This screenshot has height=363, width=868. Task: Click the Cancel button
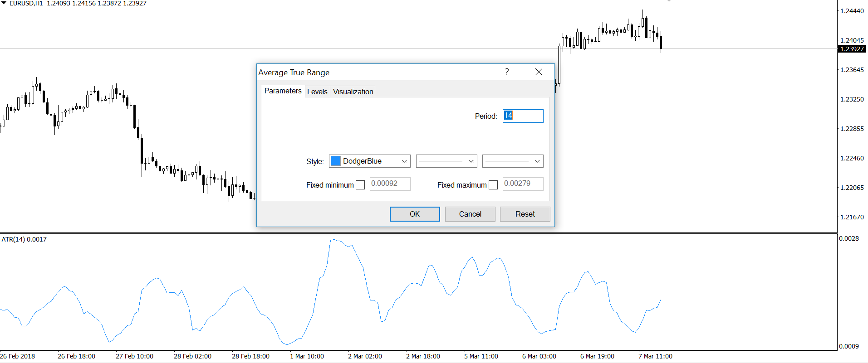tap(470, 214)
